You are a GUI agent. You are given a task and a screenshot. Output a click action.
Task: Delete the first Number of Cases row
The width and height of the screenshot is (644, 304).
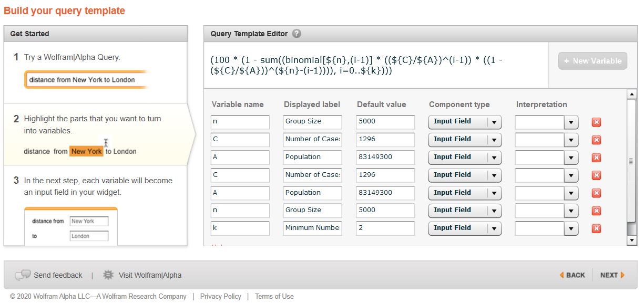click(596, 140)
